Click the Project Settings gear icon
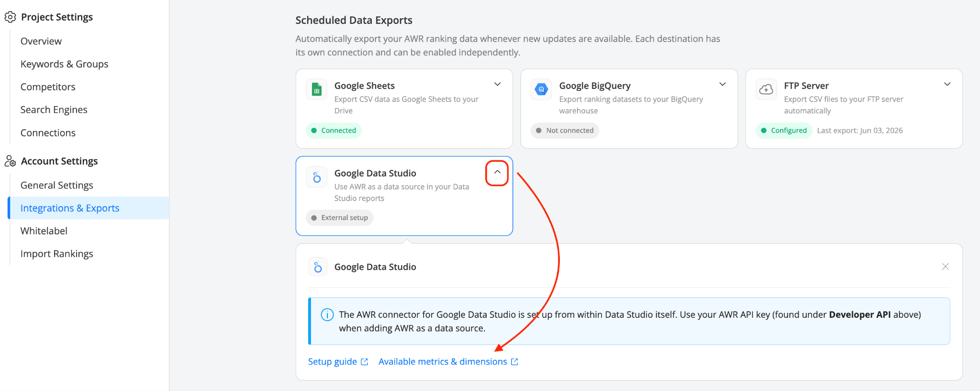Screen dimensions: 980x391 tap(10, 17)
